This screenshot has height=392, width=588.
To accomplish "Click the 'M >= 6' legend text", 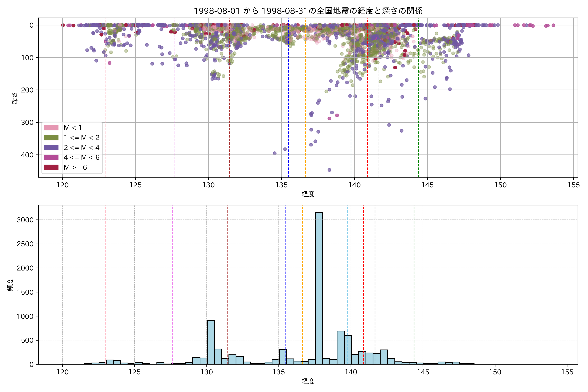I will 75,168.
